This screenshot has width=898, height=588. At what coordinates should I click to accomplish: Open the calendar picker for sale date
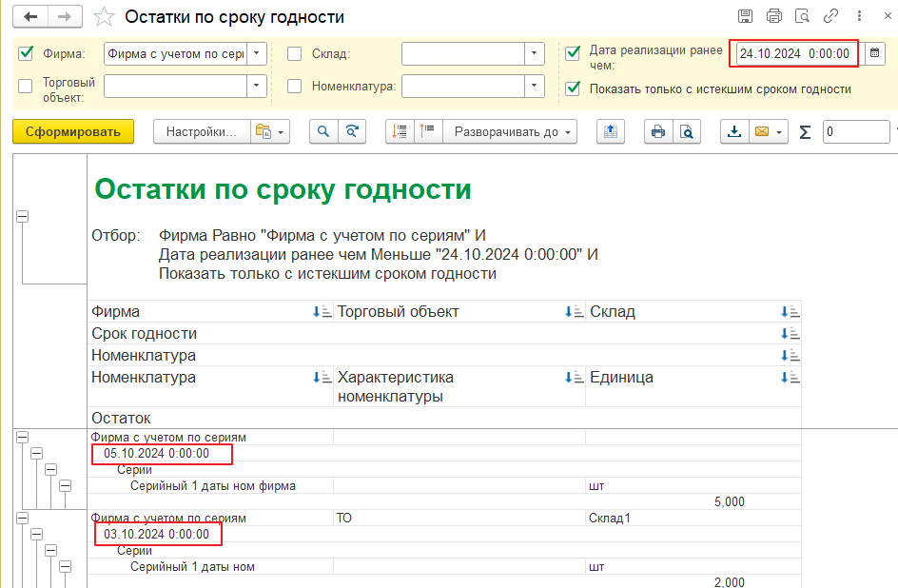pyautogui.click(x=874, y=53)
